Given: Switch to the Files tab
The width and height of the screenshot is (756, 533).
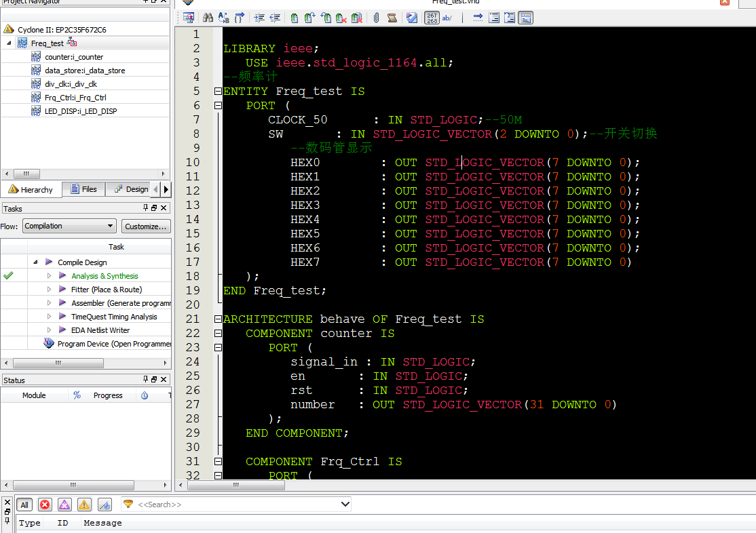Looking at the screenshot, I should tap(83, 190).
